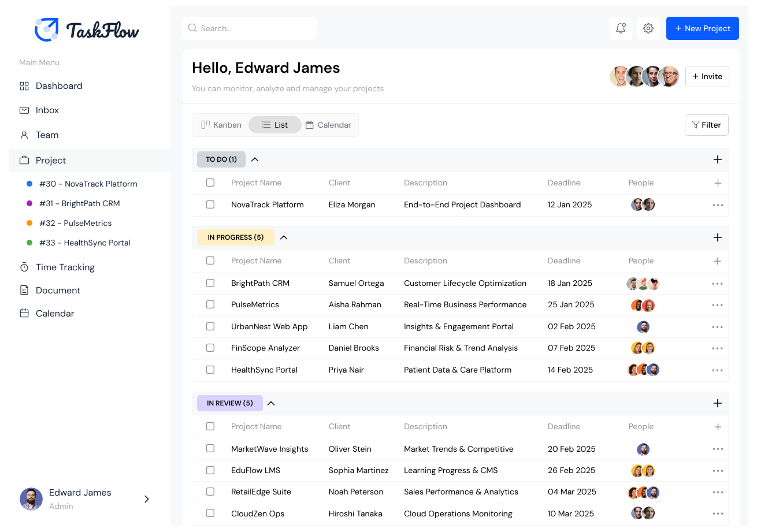Select all rows in the In Review section

[x=210, y=426]
